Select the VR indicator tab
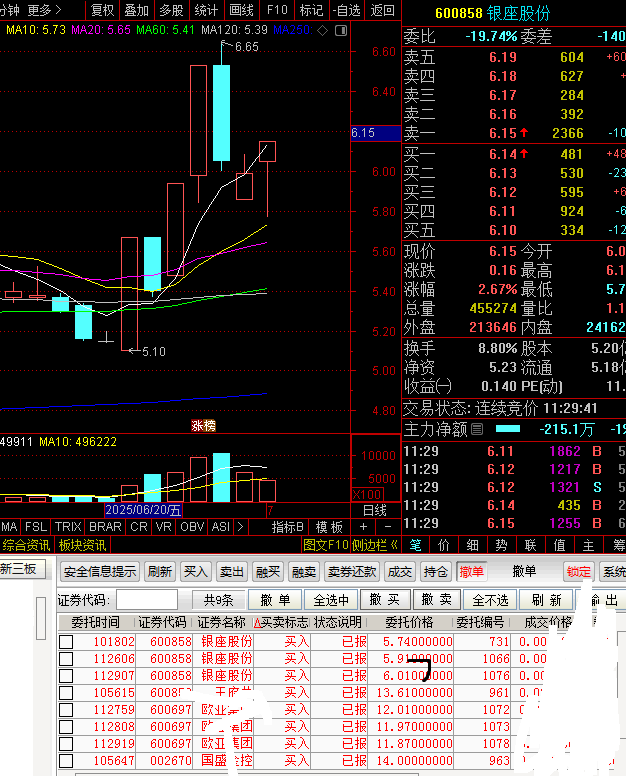This screenshot has height=776, width=626. pos(164,527)
